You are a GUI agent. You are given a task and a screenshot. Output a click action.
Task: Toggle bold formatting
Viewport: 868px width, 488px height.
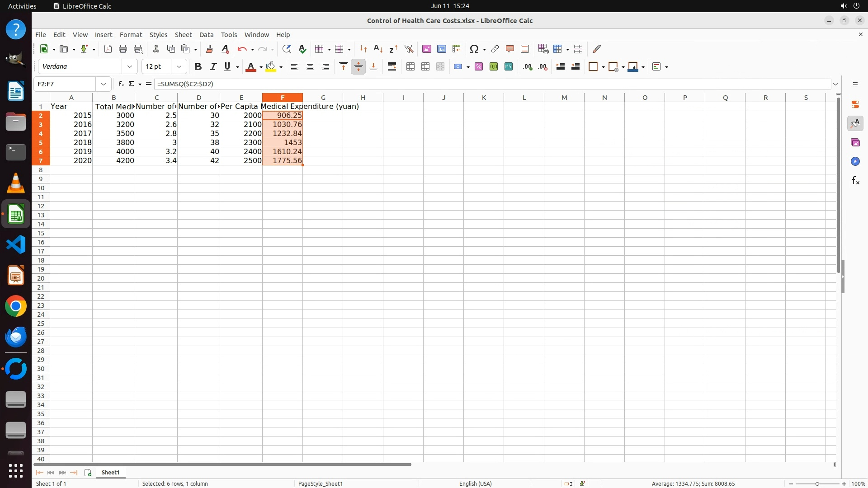[198, 66]
